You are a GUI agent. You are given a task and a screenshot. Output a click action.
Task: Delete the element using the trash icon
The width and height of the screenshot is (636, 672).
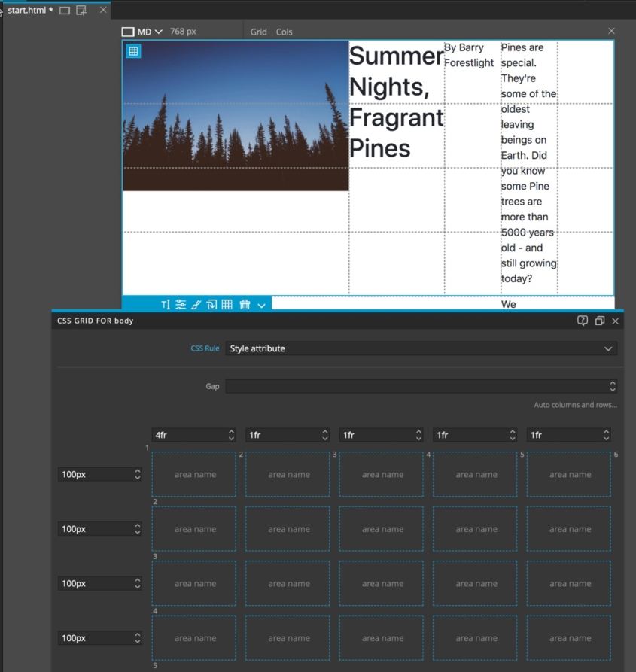(245, 305)
